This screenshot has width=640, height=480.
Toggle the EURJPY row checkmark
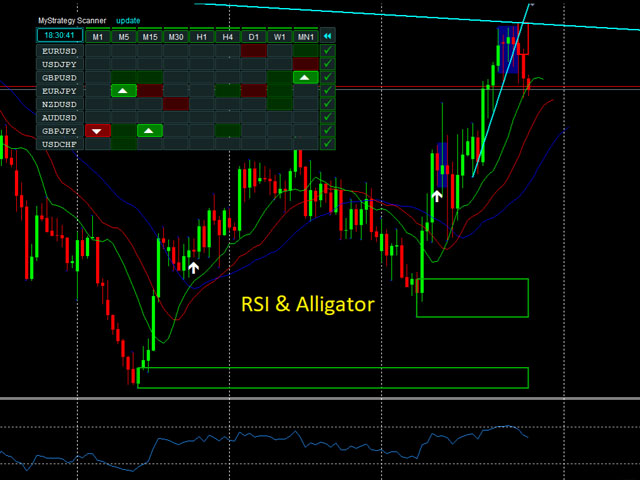(x=328, y=91)
